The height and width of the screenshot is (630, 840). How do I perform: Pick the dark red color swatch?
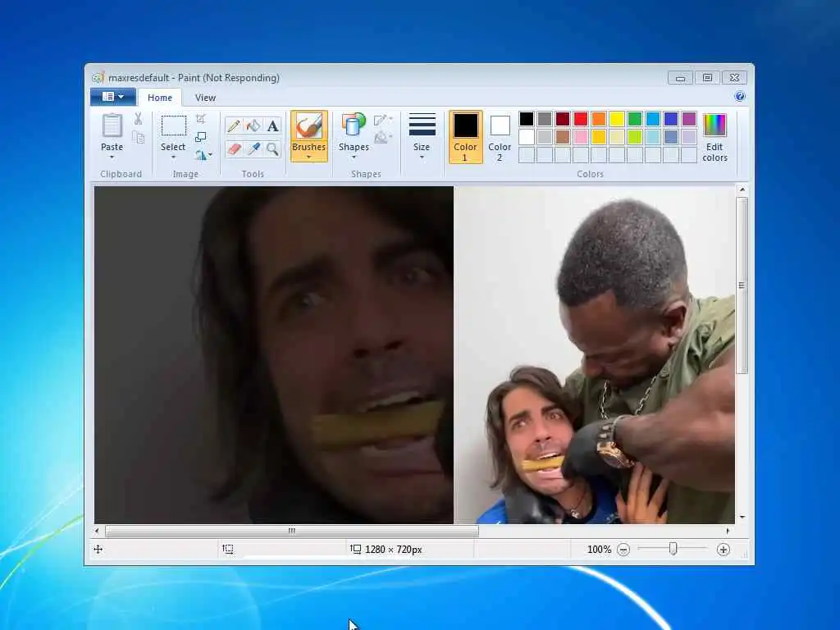coord(563,119)
